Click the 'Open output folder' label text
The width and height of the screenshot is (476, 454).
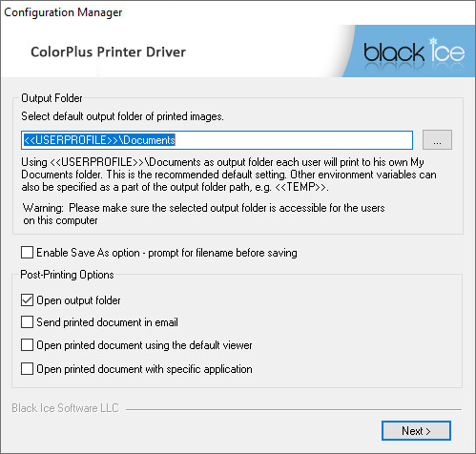point(78,300)
